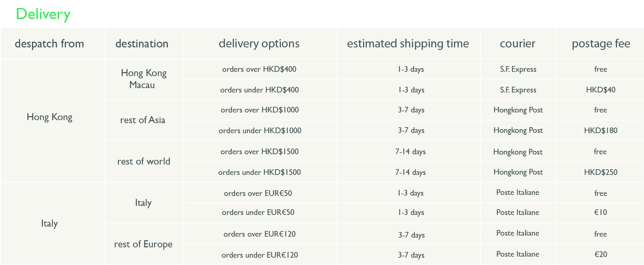Click the 'rest of Asia' destination cell

pos(143,120)
